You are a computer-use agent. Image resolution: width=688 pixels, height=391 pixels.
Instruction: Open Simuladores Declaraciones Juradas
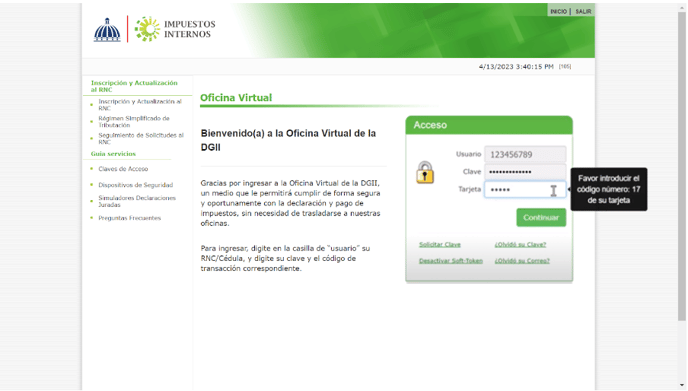click(137, 201)
